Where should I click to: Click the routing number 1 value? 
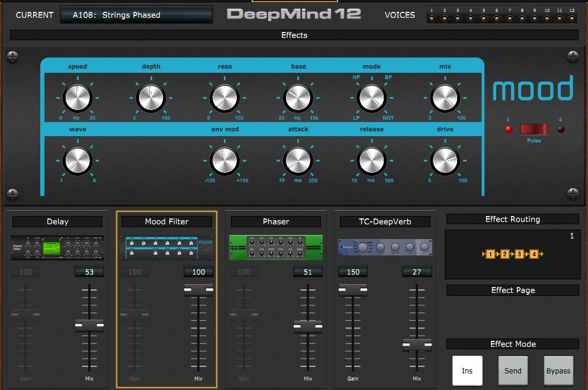coord(571,236)
